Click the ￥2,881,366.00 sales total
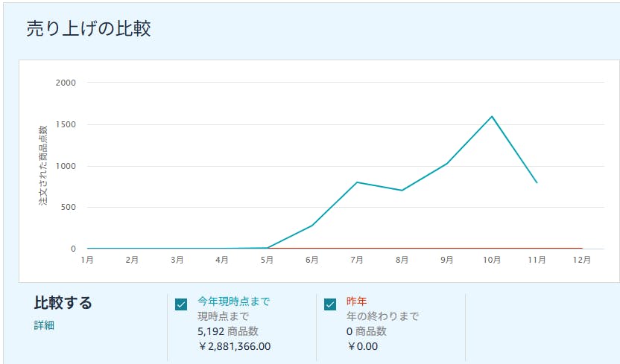The height and width of the screenshot is (364, 620). pos(234,346)
